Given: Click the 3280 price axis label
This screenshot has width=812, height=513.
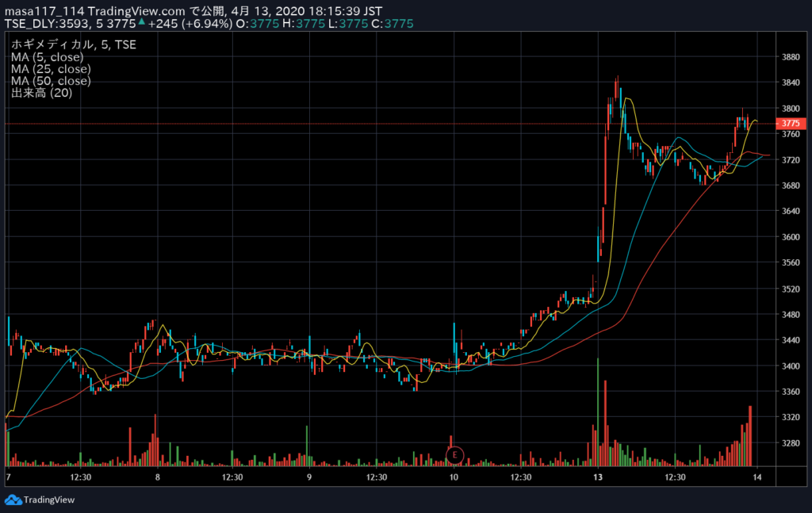Looking at the screenshot, I should tap(791, 443).
